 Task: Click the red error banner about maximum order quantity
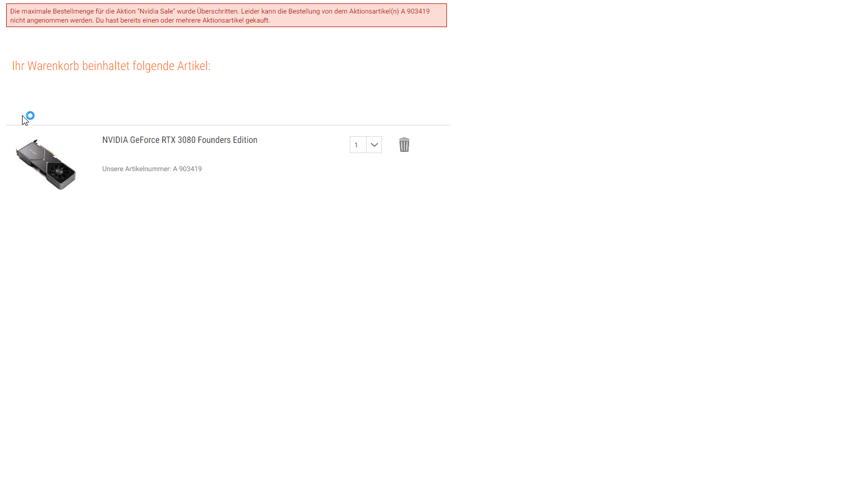pos(227,15)
